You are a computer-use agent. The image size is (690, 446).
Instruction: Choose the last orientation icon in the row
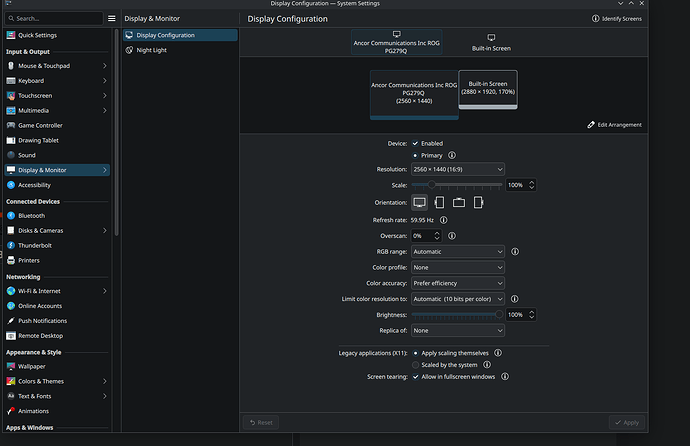click(478, 202)
